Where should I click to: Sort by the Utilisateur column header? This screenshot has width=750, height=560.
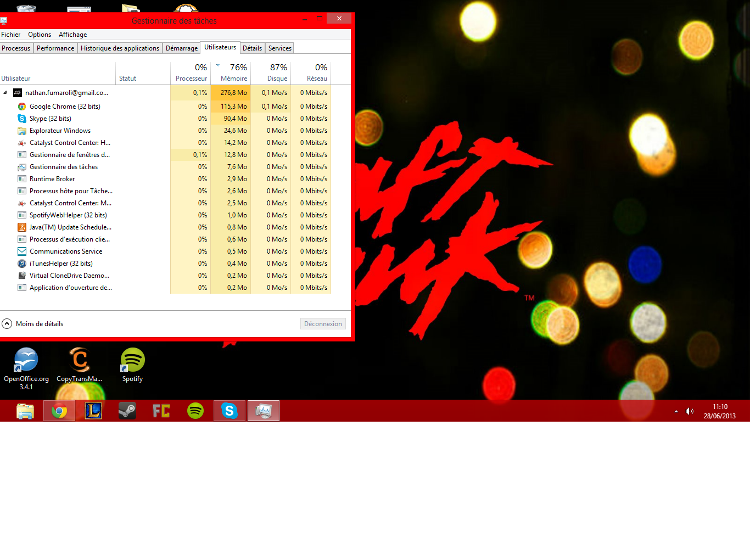pos(57,73)
